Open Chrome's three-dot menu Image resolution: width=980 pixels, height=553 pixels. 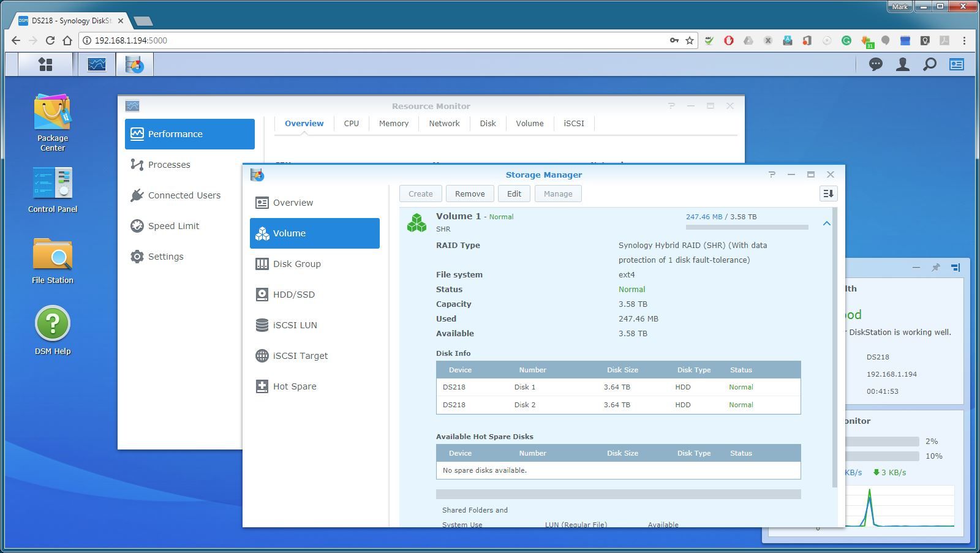(x=964, y=40)
